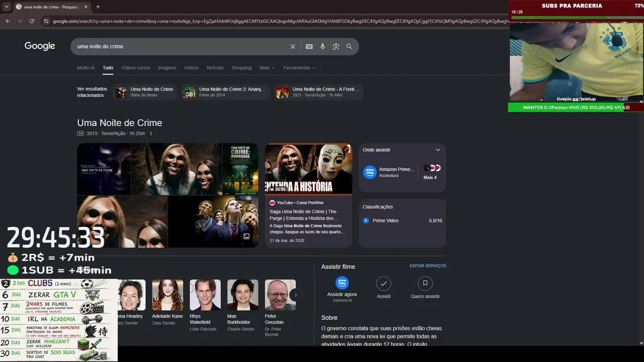
Task: Open the on-screen keyboard input tool
Action: 309,47
